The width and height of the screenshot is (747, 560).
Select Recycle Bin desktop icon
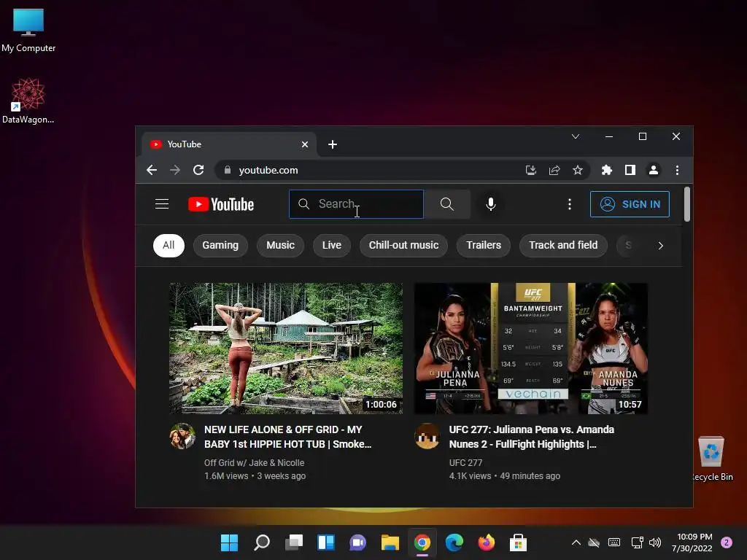(x=712, y=459)
